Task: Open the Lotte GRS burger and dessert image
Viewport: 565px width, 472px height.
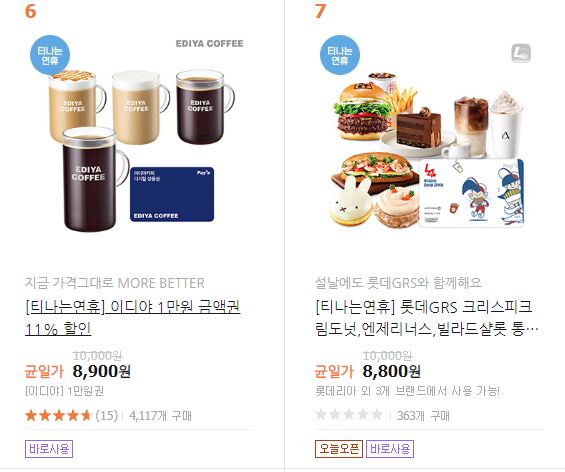Action: tap(429, 139)
